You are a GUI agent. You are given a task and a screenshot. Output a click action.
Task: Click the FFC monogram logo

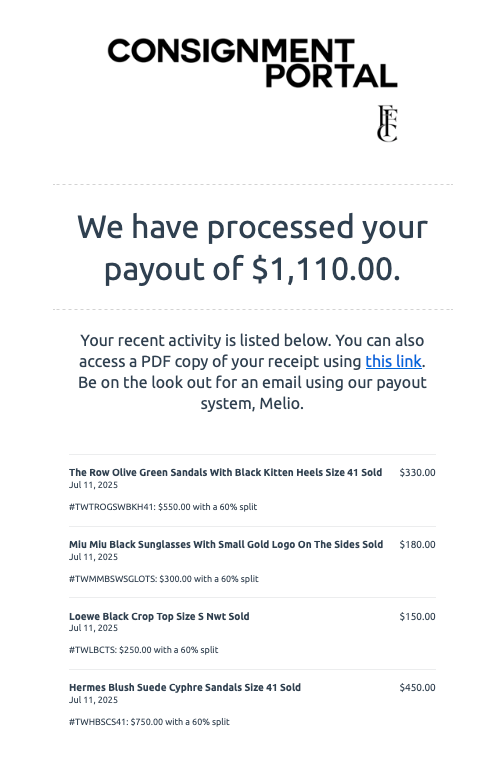click(x=387, y=123)
